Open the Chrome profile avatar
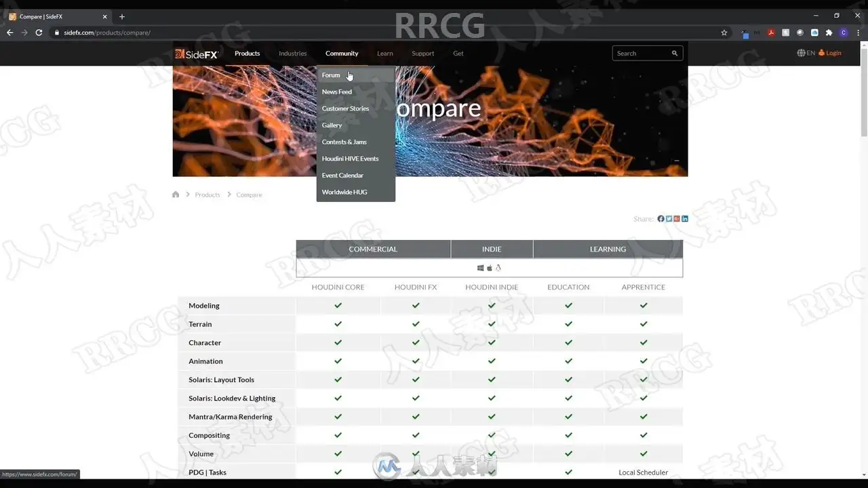This screenshot has width=868, height=488. point(844,33)
